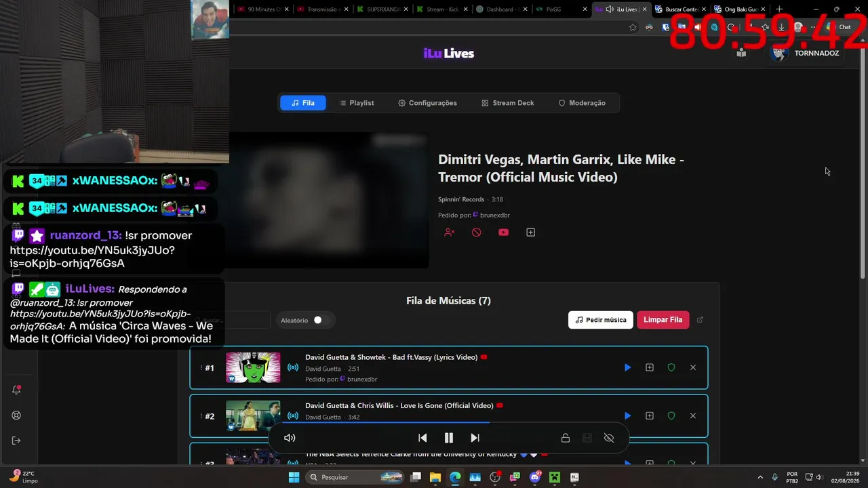Click the requester name brunexdbr under Tremor
This screenshot has height=488, width=868.
(x=495, y=216)
